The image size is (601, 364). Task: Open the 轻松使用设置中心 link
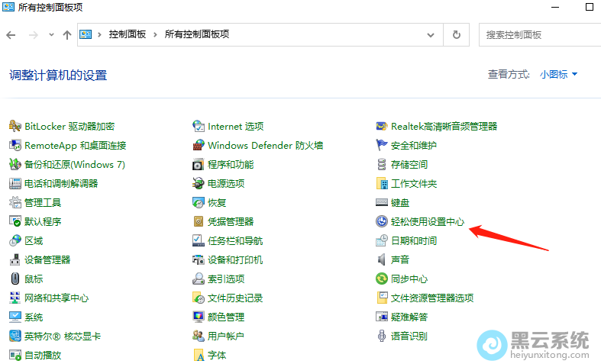pyautogui.click(x=428, y=221)
